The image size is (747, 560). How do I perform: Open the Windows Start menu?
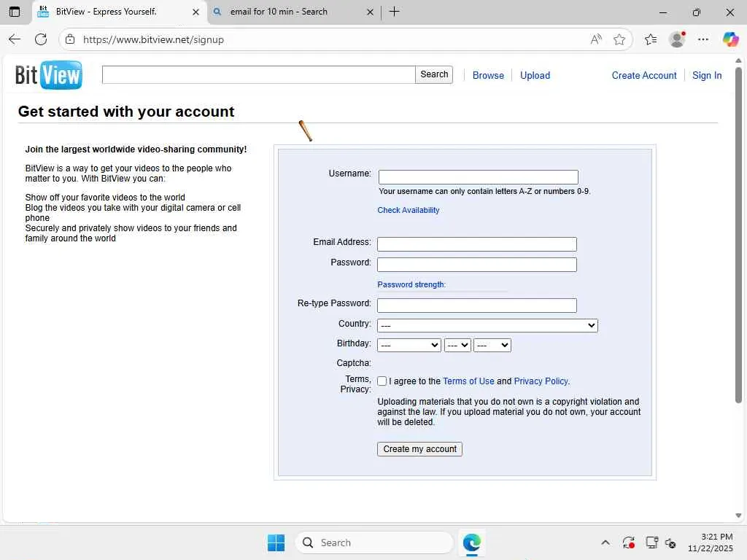point(276,542)
